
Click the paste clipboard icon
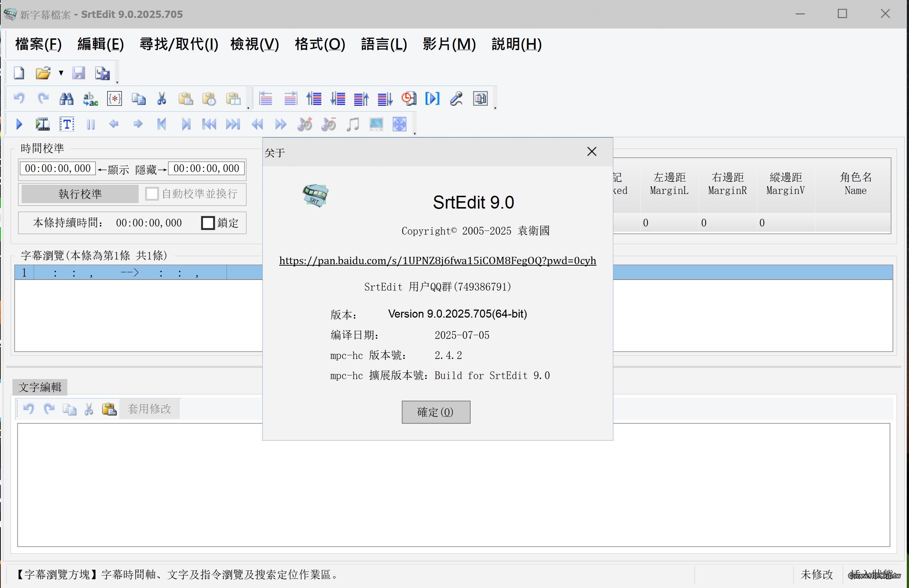[186, 98]
